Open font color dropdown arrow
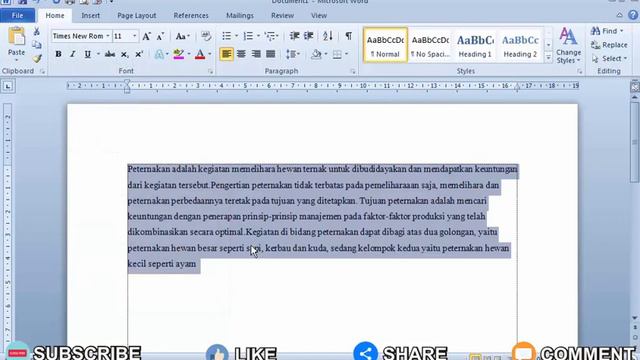This screenshot has width=640, height=360. click(x=210, y=54)
